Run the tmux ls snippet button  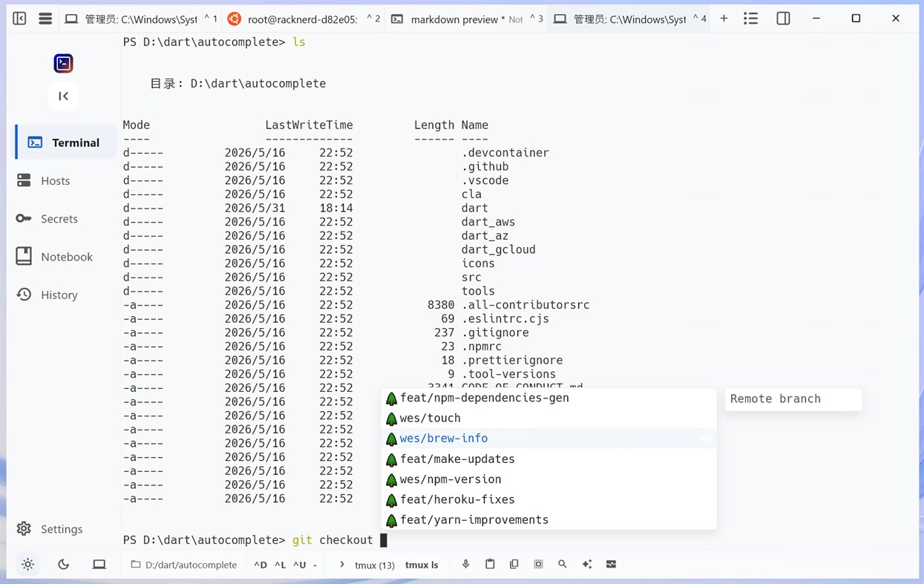[x=422, y=565]
